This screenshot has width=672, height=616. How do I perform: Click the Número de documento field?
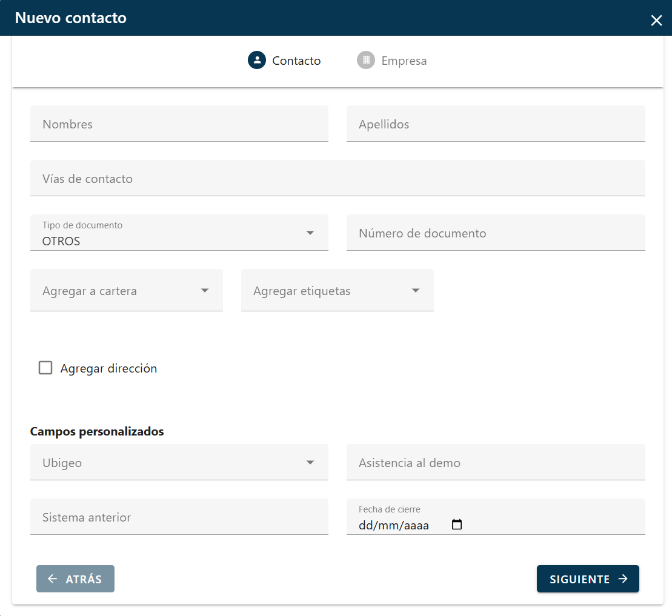[x=495, y=233]
